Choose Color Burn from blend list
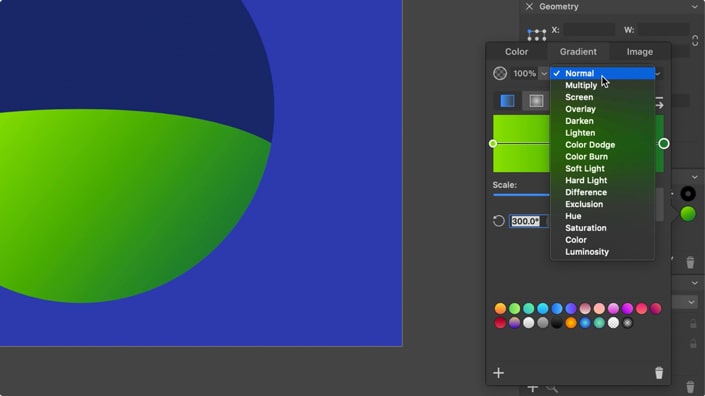This screenshot has height=396, width=705. coord(602,156)
